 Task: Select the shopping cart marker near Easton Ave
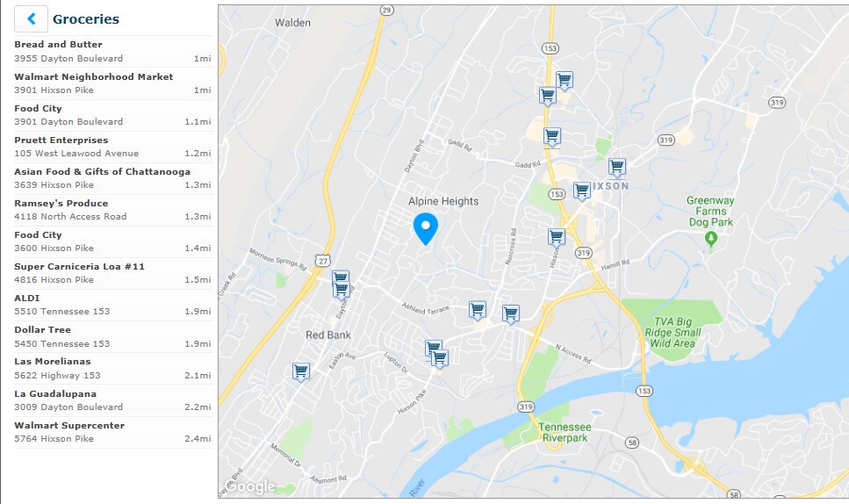point(301,372)
